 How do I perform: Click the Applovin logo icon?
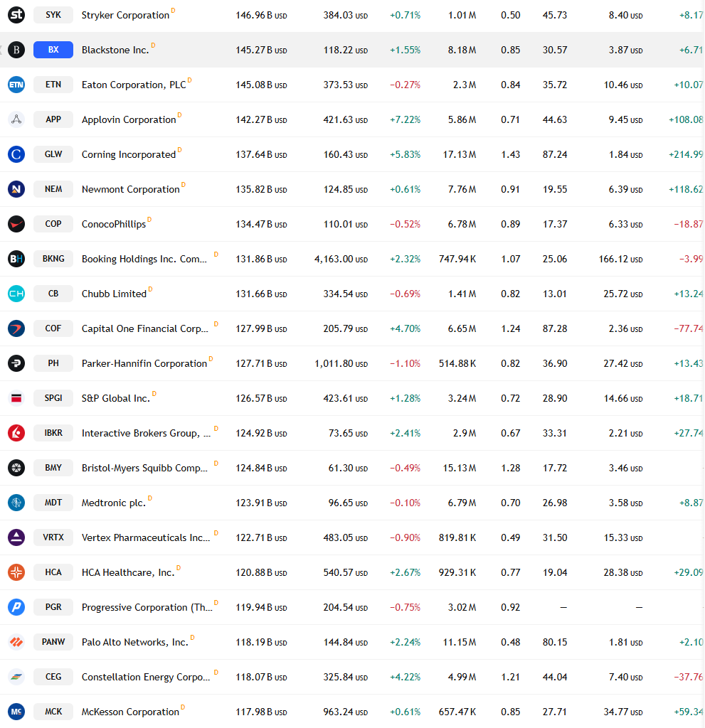tap(16, 119)
